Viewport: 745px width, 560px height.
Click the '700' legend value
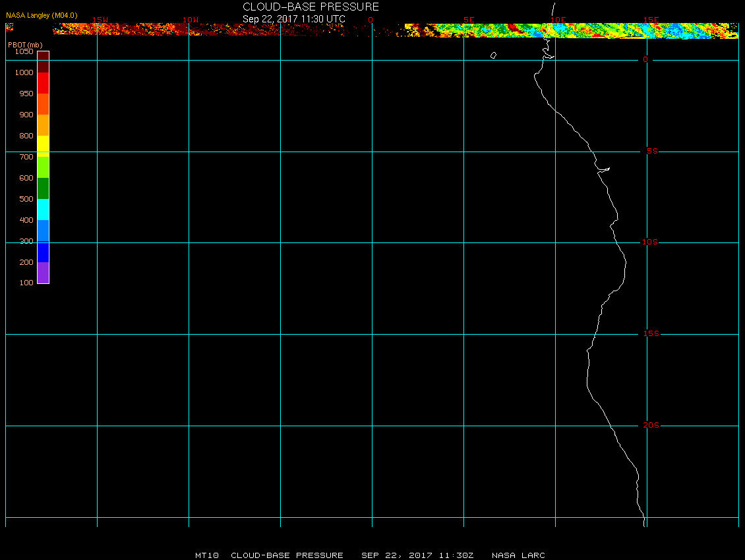click(x=26, y=157)
